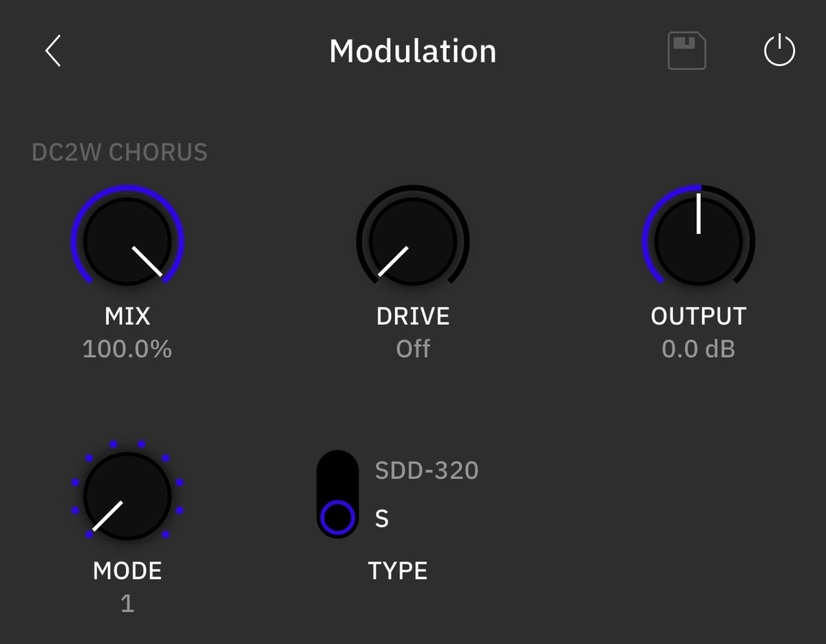Click the TYPE label

398,571
